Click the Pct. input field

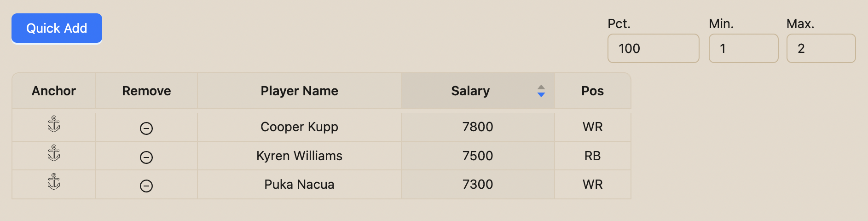click(653, 48)
